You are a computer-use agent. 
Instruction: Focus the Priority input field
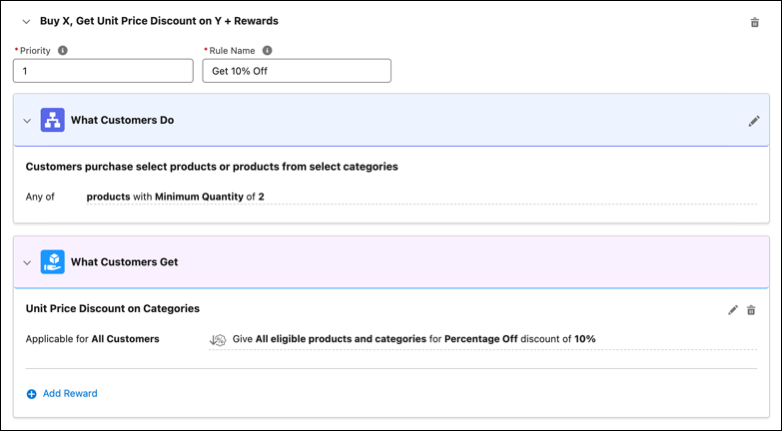pos(103,71)
